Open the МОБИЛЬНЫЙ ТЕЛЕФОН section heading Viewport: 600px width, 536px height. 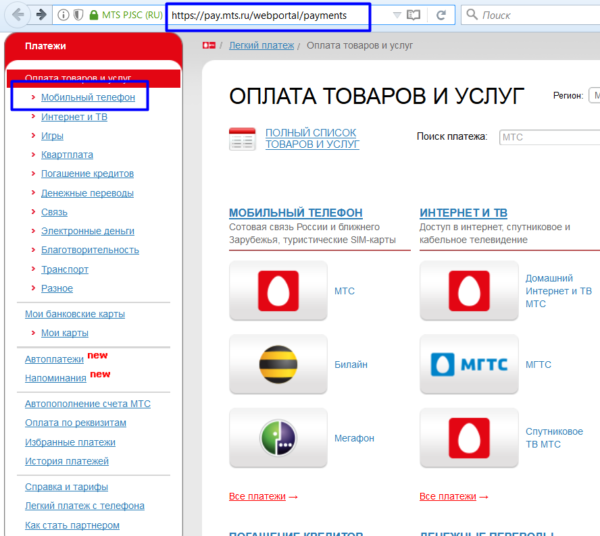(296, 213)
